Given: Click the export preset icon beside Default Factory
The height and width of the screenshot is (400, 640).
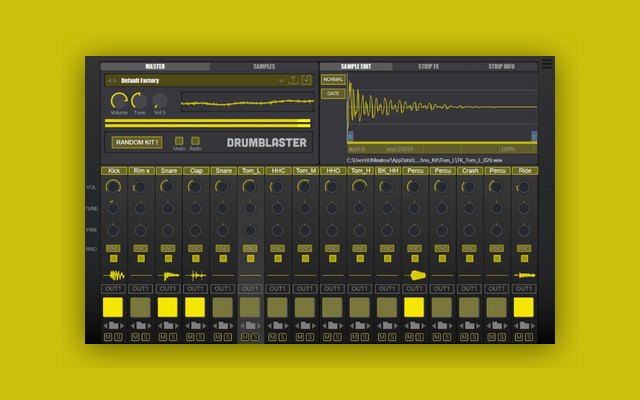Looking at the screenshot, I should 293,80.
